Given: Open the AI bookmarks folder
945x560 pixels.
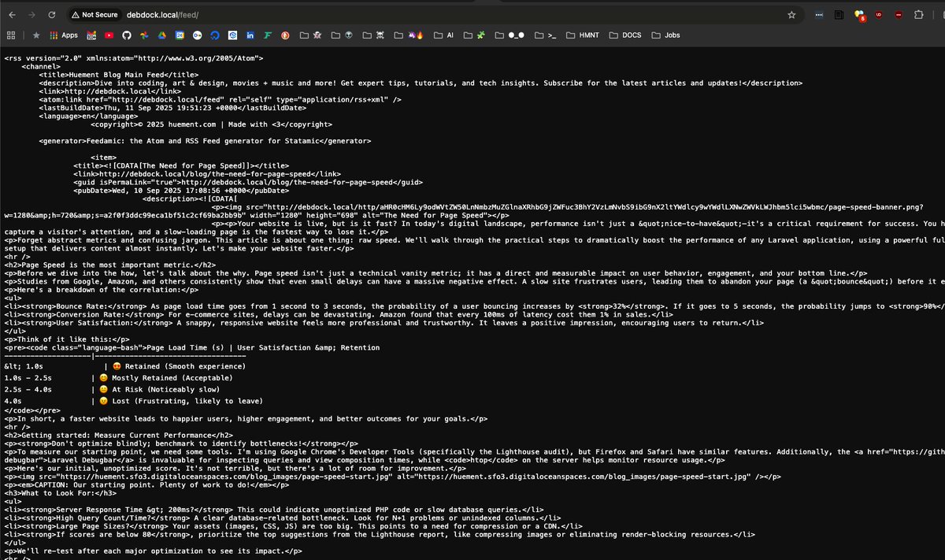Looking at the screenshot, I should pyautogui.click(x=444, y=35).
